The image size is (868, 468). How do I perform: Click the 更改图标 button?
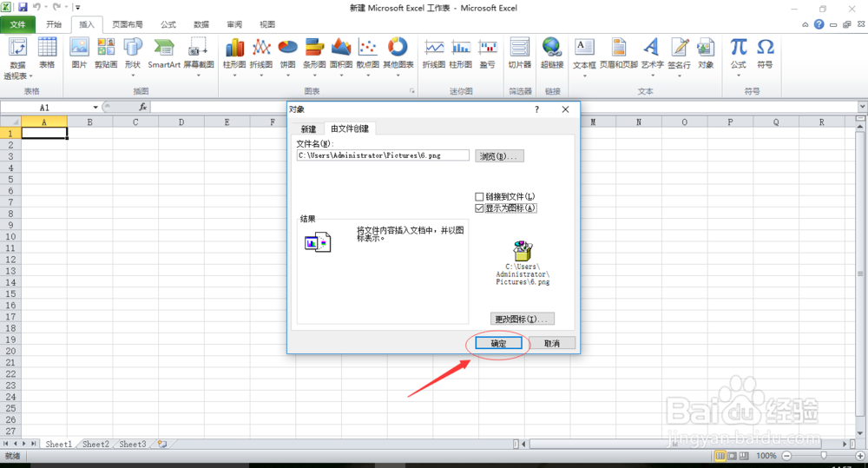[x=522, y=319]
